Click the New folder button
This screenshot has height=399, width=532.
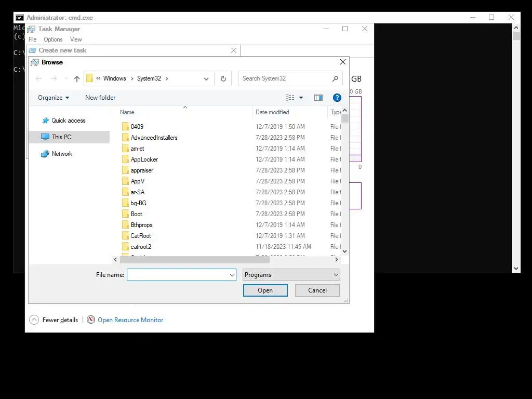100,98
